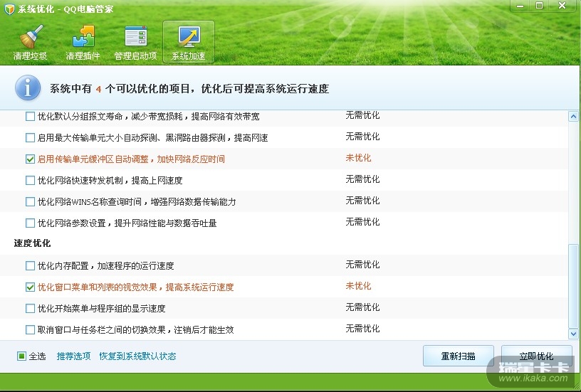Toggle the 全选 checkbox

tap(21, 356)
